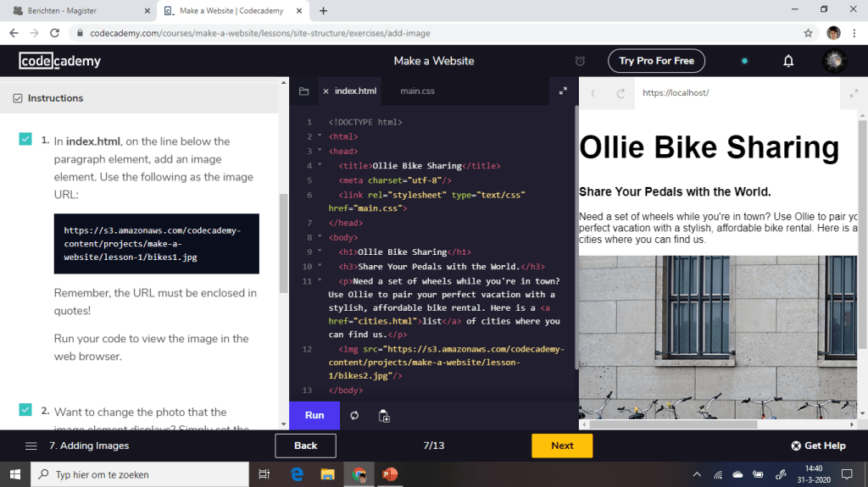Collapse the <body> block on line 8
The image size is (868, 487).
pyautogui.click(x=320, y=237)
